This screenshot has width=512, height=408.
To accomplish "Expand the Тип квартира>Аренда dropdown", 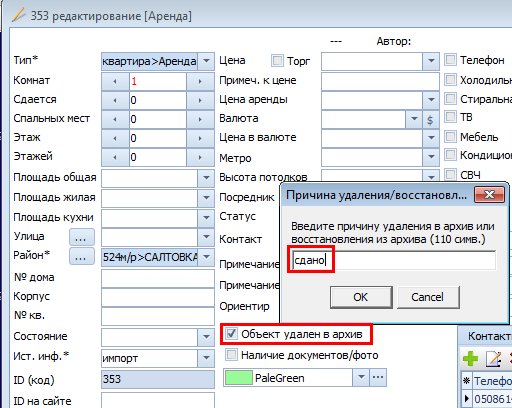I will [x=206, y=61].
